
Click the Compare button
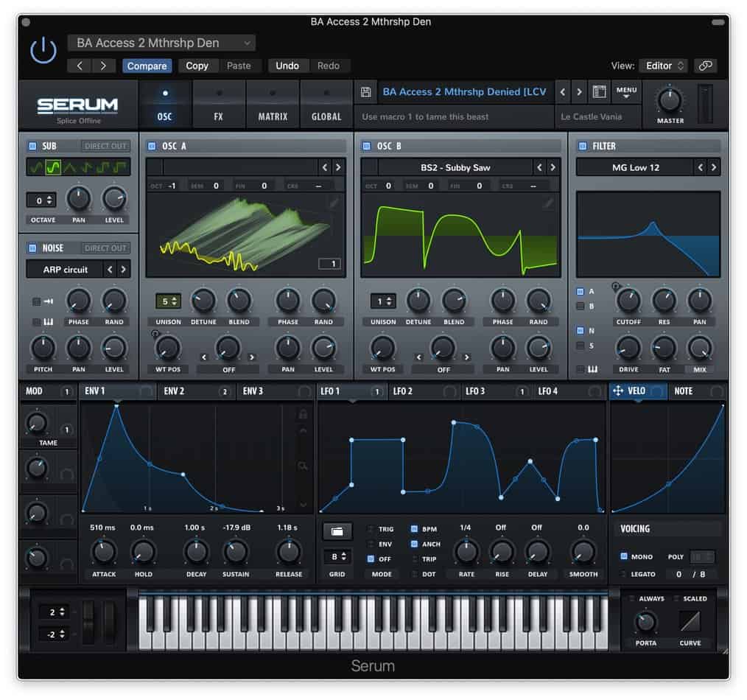[x=147, y=66]
